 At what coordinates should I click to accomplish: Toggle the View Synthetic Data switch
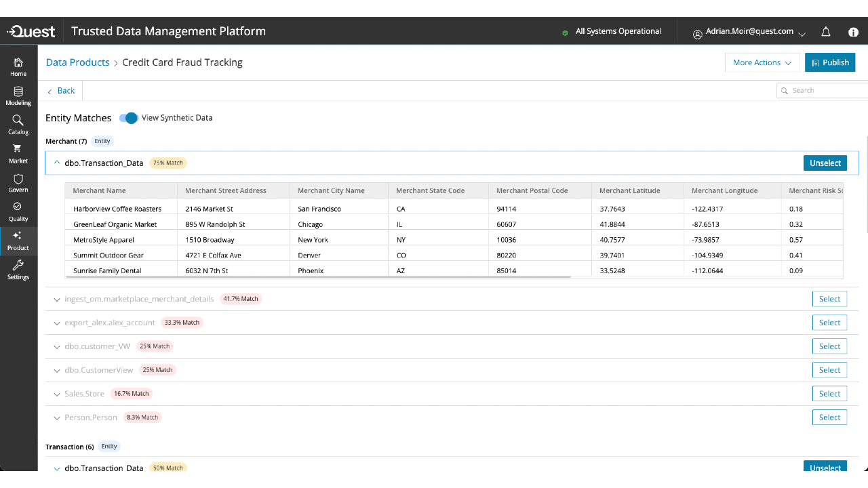(x=128, y=118)
